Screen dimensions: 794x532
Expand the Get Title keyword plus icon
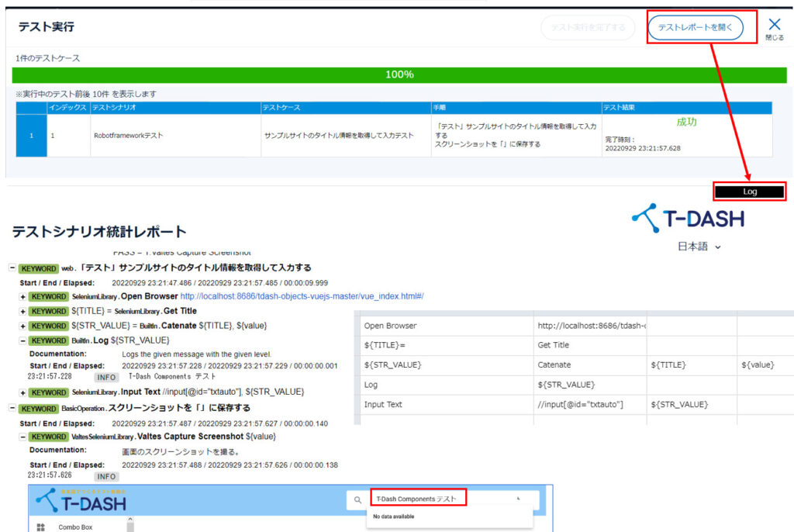point(23,311)
